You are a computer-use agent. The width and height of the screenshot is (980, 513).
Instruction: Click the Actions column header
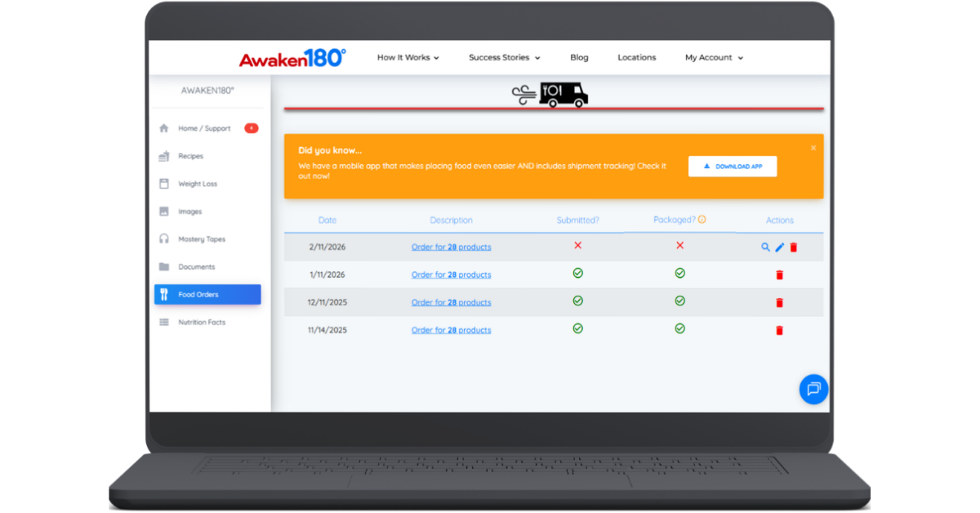coord(779,221)
